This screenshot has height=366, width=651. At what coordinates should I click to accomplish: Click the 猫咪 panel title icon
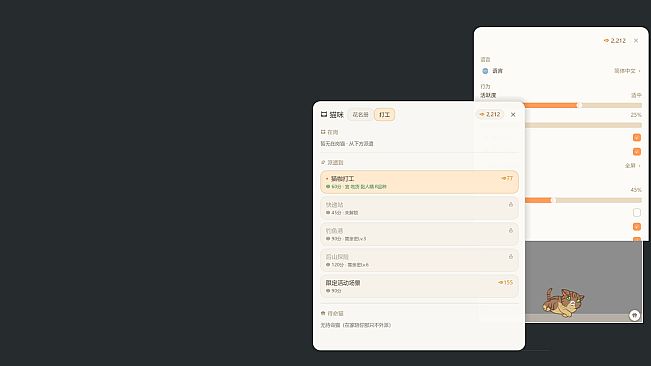pos(324,115)
